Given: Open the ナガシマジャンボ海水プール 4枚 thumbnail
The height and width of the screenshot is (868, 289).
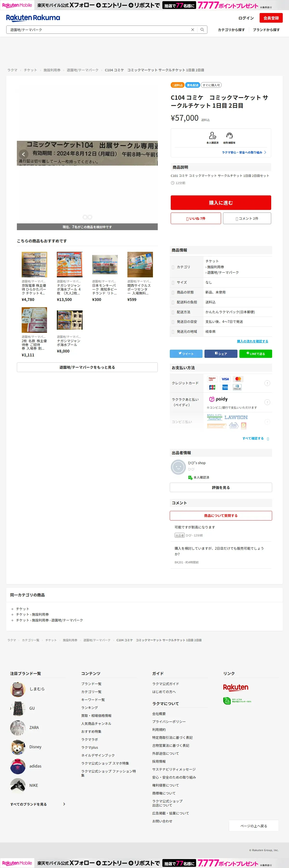Looking at the screenshot, I should click(x=69, y=265).
